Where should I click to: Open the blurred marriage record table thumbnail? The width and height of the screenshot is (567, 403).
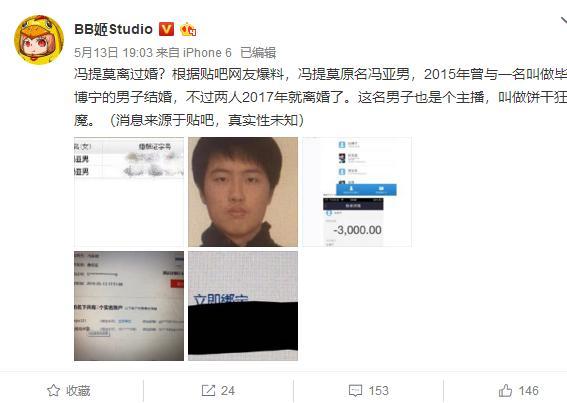(x=129, y=192)
